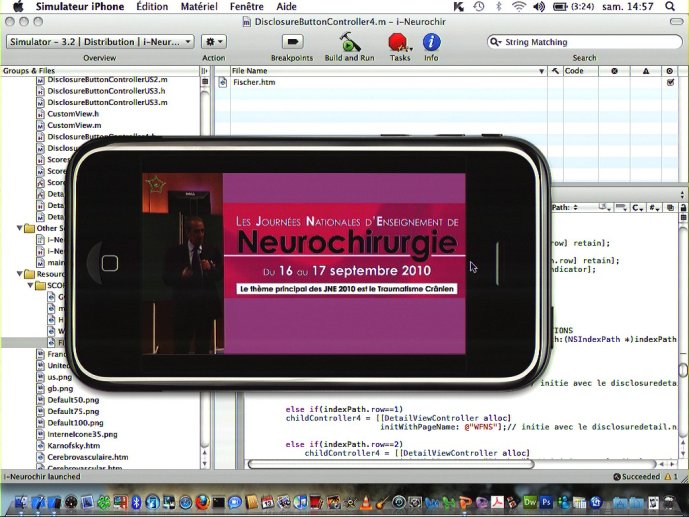
Task: Open the Breakpoints toolbar button
Action: point(292,42)
